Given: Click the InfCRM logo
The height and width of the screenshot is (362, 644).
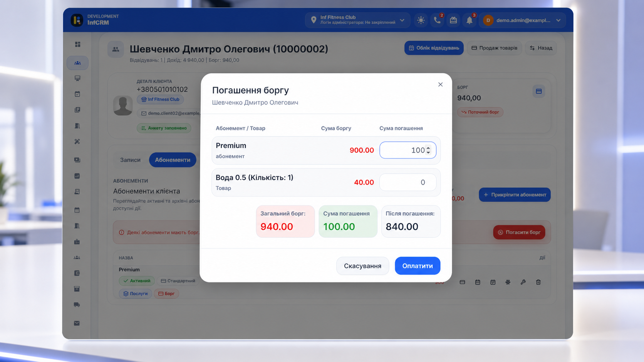Looking at the screenshot, I should [77, 20].
